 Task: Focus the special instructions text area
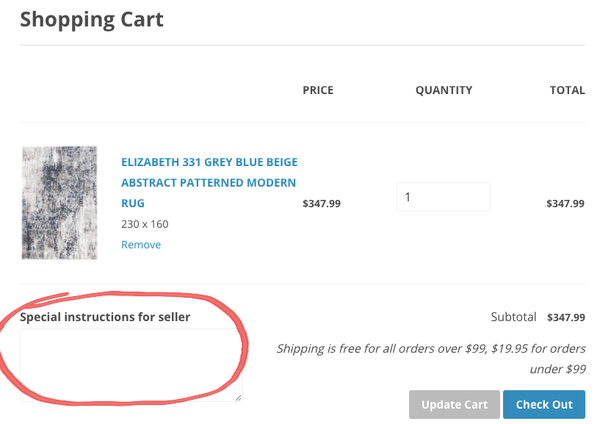(x=131, y=364)
